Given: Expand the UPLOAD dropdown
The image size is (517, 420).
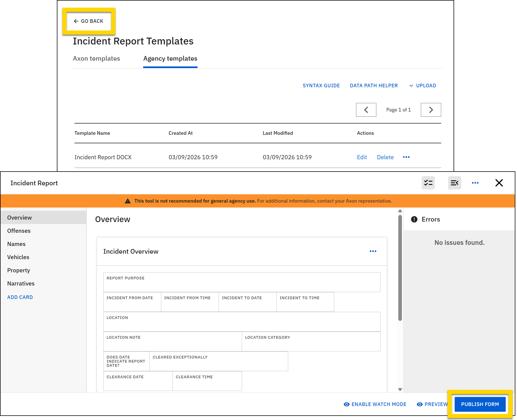Looking at the screenshot, I should click(423, 85).
